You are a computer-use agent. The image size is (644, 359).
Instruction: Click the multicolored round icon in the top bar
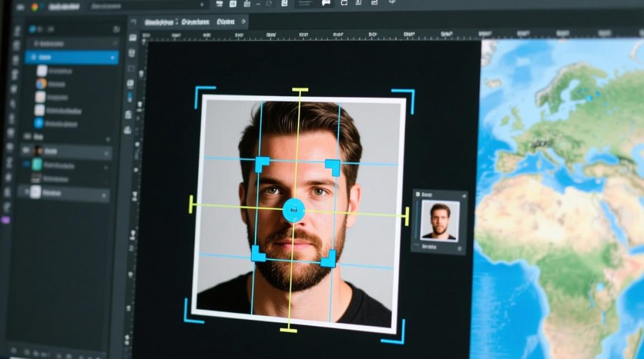tap(34, 7)
